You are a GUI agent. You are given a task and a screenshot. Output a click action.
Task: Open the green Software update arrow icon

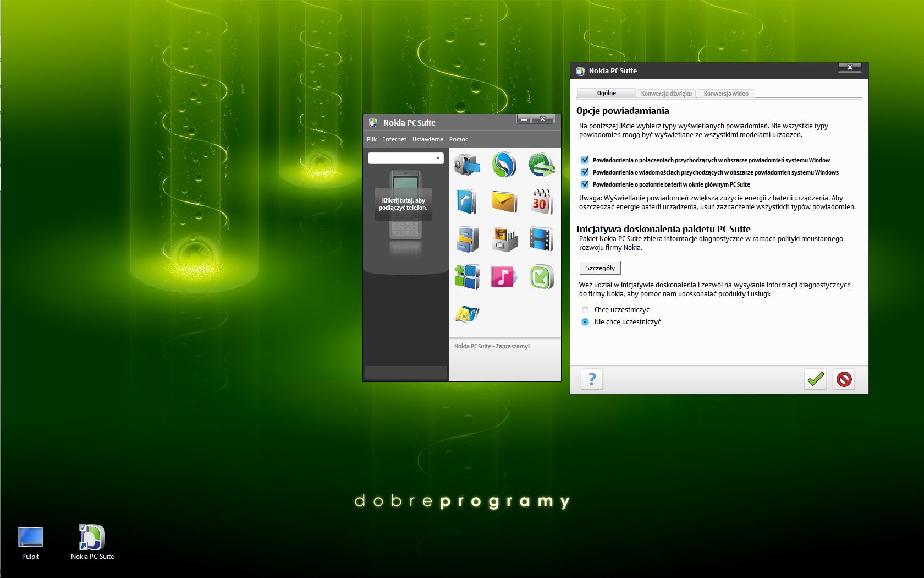click(x=541, y=276)
